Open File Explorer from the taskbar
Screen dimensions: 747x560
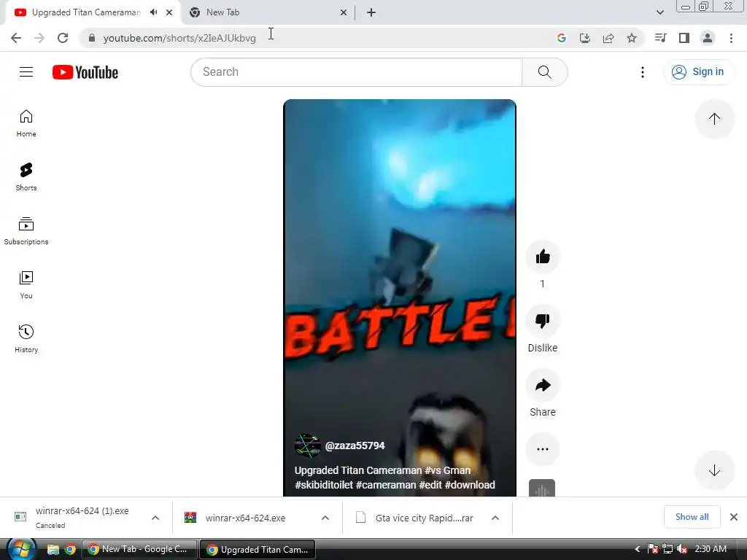pyautogui.click(x=53, y=550)
